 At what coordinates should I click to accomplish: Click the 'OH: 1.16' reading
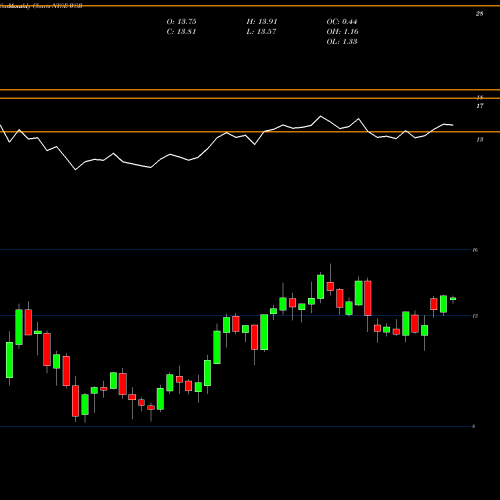pyautogui.click(x=342, y=32)
